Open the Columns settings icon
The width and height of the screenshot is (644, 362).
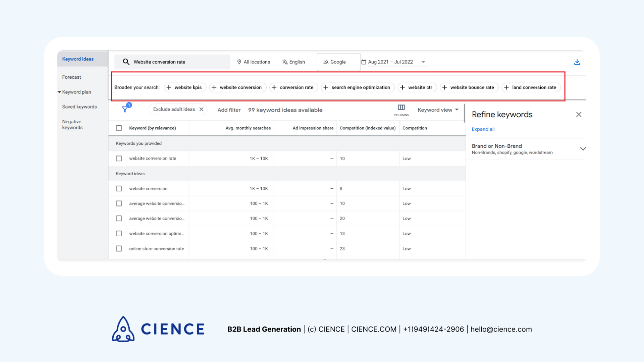pyautogui.click(x=401, y=107)
